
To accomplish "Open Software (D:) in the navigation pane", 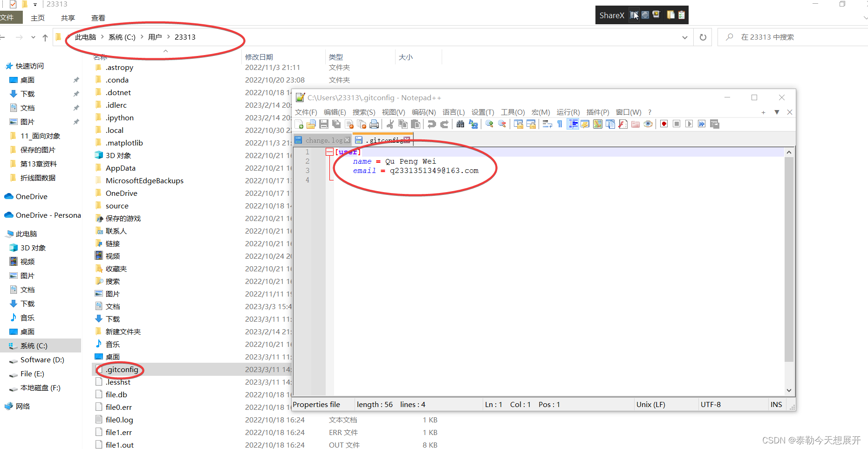I will [x=42, y=359].
